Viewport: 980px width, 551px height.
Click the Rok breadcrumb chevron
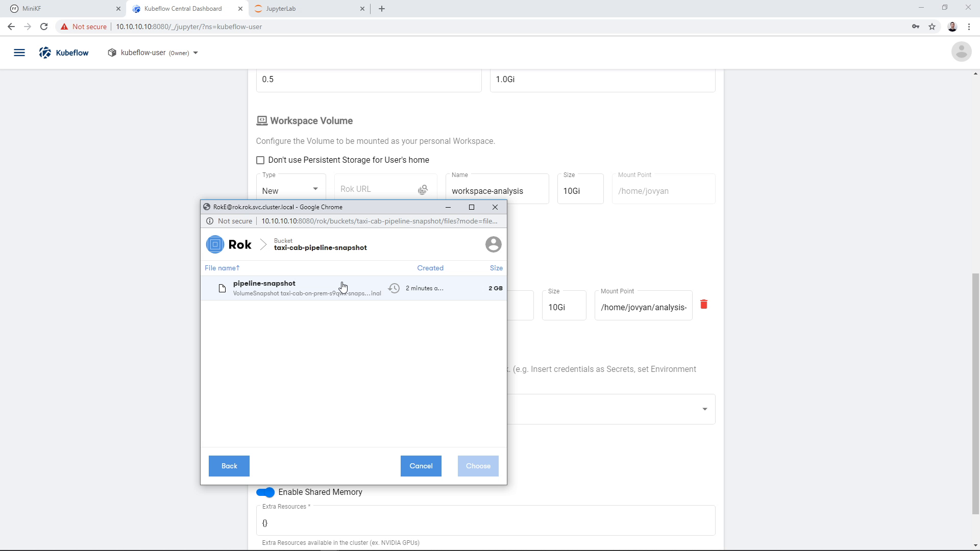[x=263, y=244]
